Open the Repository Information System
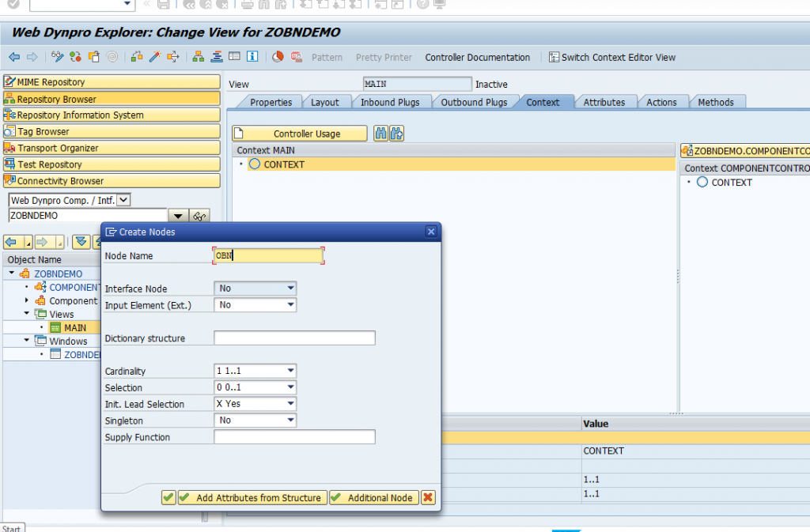 click(112, 115)
